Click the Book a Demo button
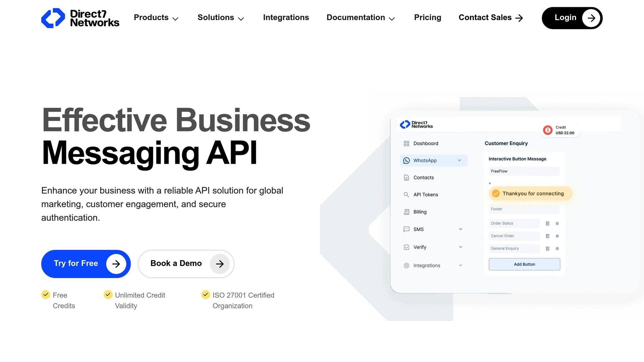Image resolution: width=644 pixels, height=362 pixels. click(x=186, y=264)
